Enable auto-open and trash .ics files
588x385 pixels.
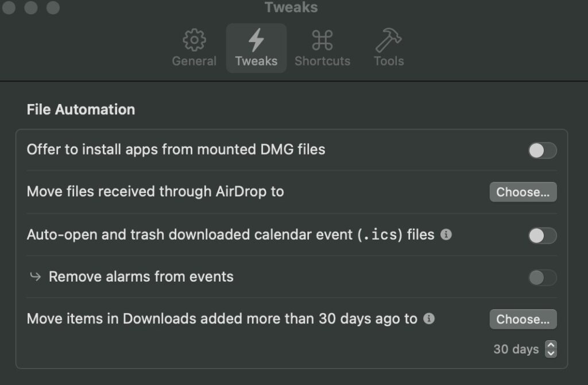pos(542,236)
